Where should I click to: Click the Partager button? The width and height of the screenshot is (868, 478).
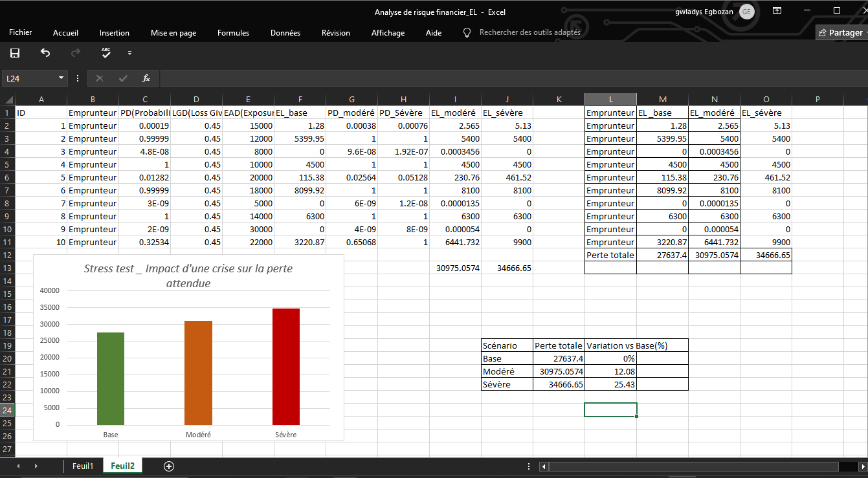click(840, 33)
